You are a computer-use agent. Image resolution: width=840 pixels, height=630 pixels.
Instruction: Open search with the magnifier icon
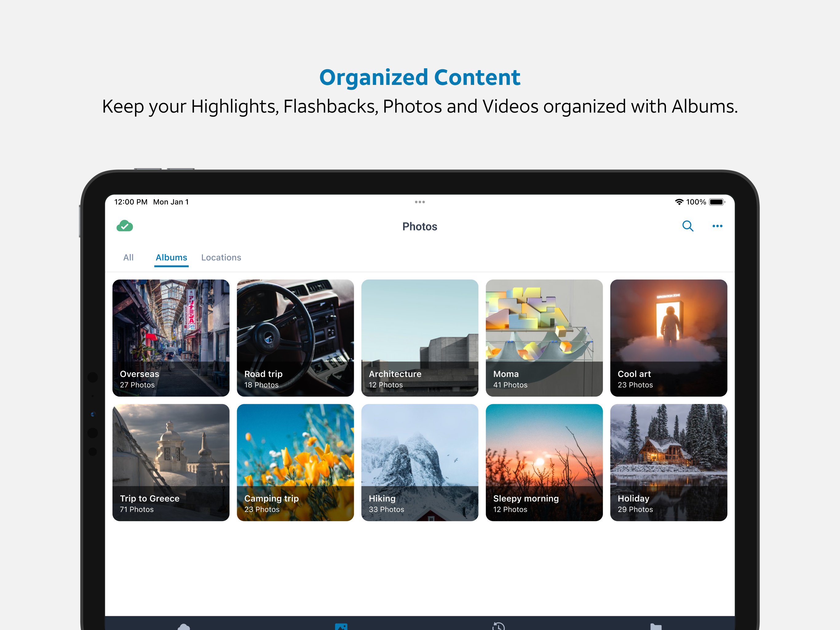[x=687, y=226]
